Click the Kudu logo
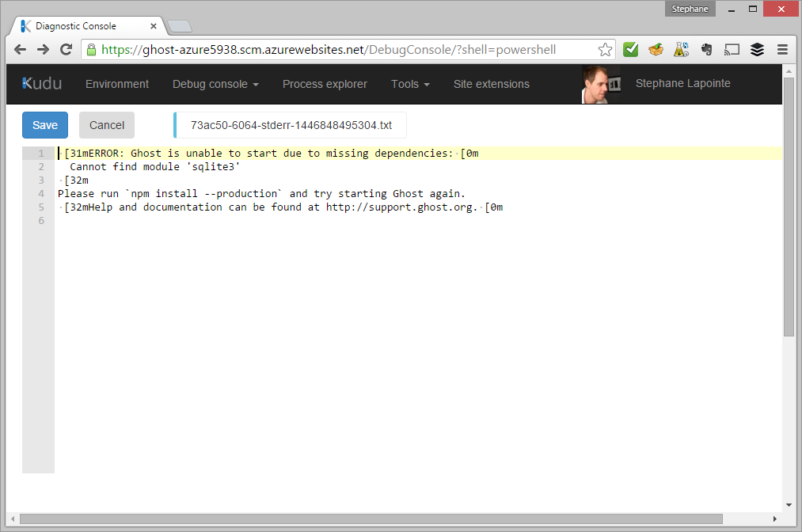This screenshot has width=802, height=532. point(42,83)
